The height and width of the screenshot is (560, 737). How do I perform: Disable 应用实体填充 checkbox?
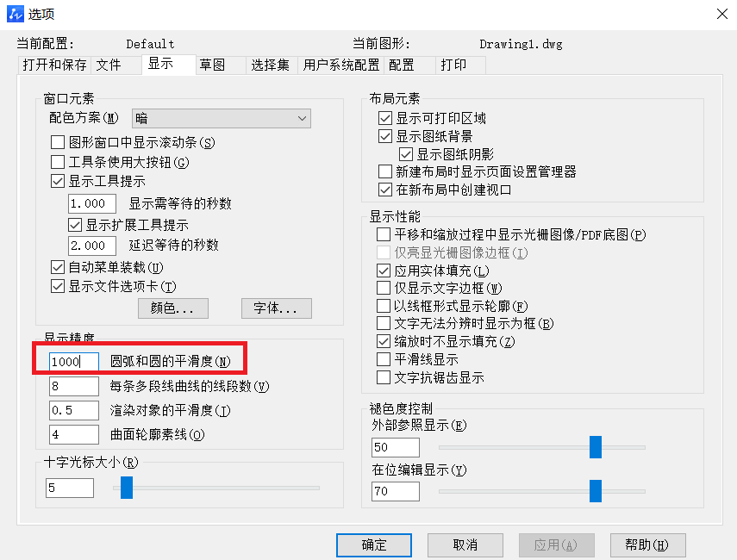point(384,271)
